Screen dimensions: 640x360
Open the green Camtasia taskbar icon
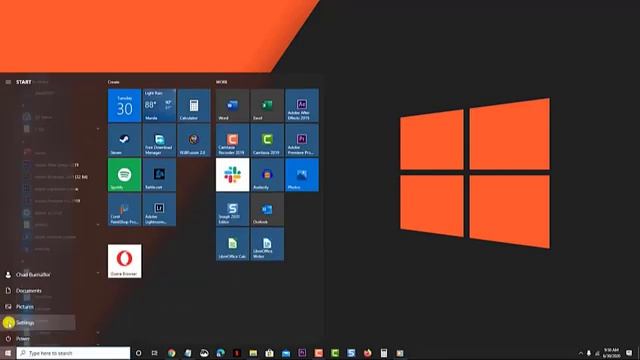pyautogui.click(x=335, y=353)
